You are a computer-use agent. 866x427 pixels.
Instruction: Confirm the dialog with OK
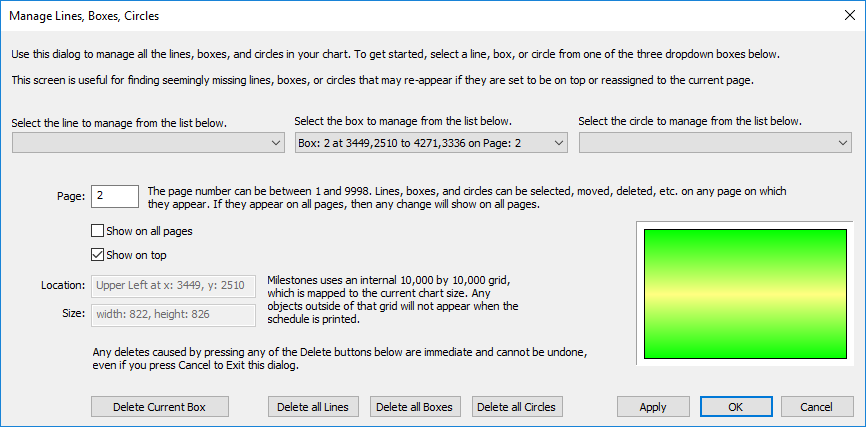pyautogui.click(x=735, y=407)
